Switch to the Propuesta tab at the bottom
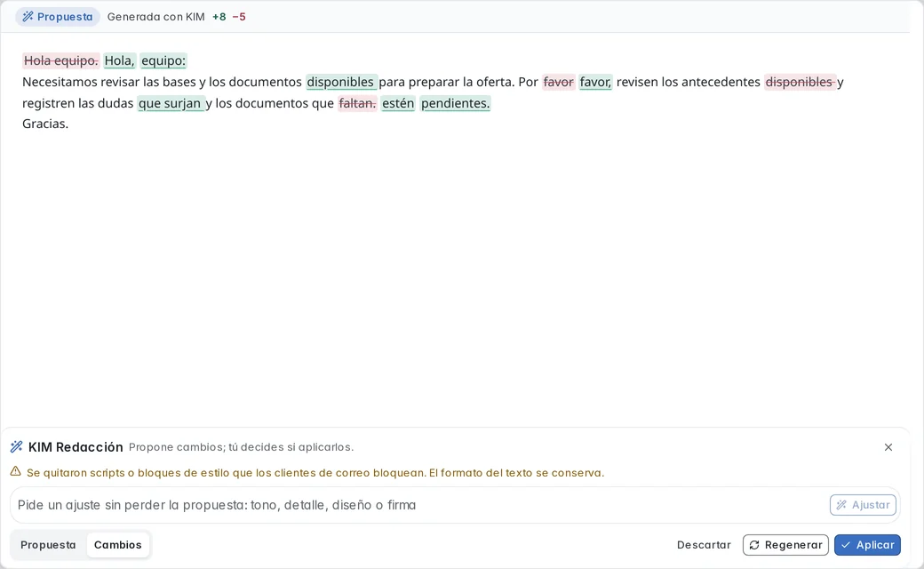Screen dimensions: 924x569 (x=48, y=545)
